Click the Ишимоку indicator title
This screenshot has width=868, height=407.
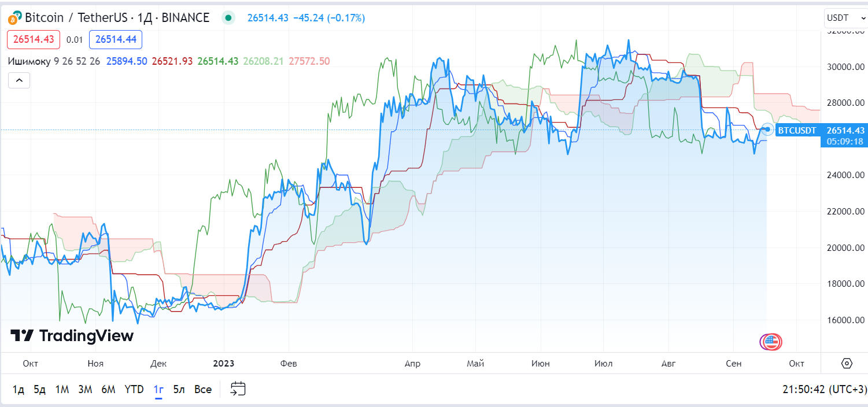click(29, 61)
